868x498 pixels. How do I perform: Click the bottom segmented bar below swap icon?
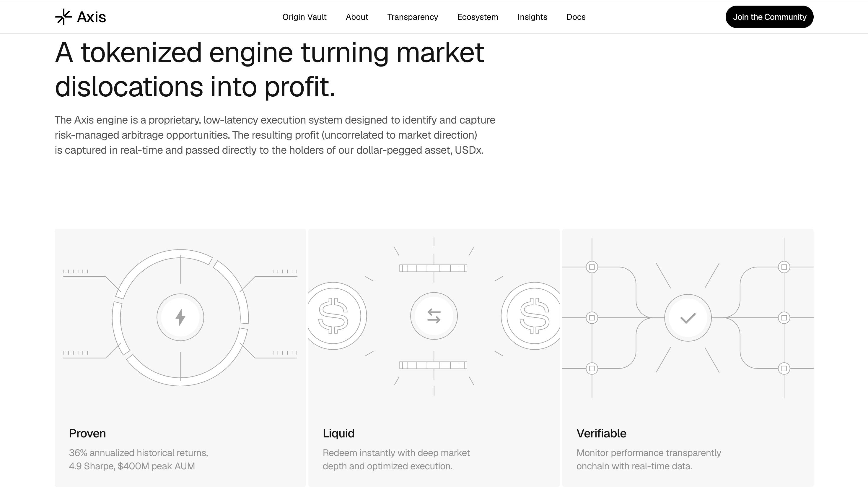click(x=433, y=365)
